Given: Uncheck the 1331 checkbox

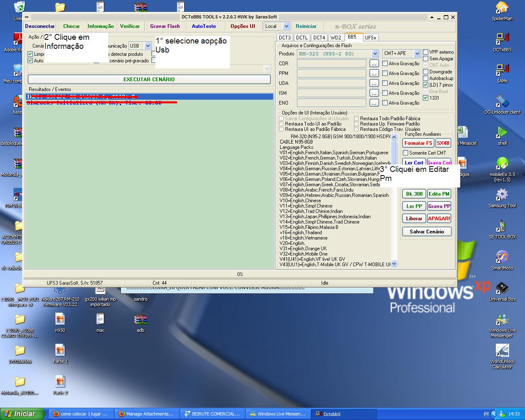Looking at the screenshot, I should click(x=426, y=98).
